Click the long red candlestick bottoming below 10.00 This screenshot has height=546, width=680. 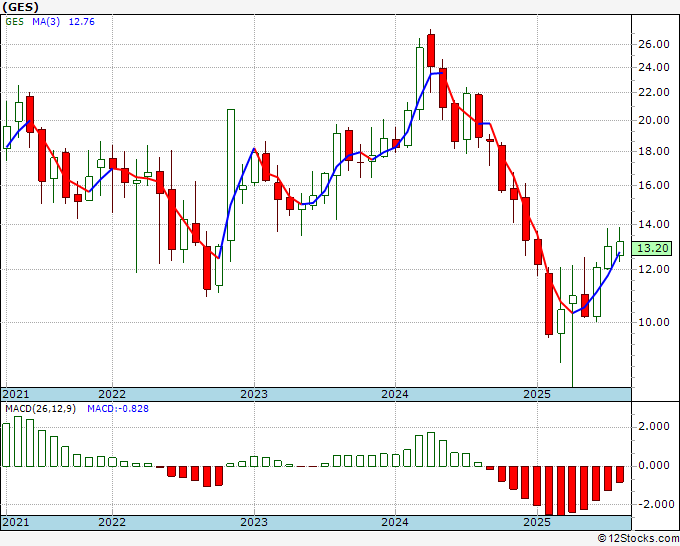pyautogui.click(x=549, y=304)
